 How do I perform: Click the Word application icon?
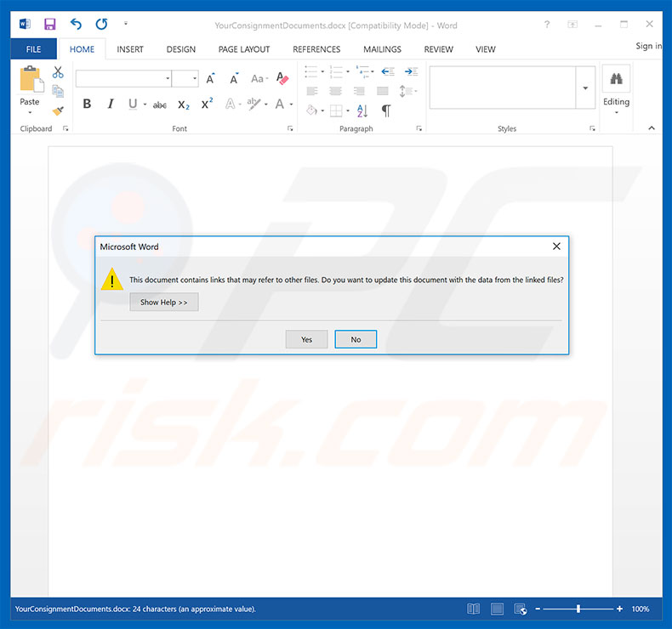[x=25, y=24]
